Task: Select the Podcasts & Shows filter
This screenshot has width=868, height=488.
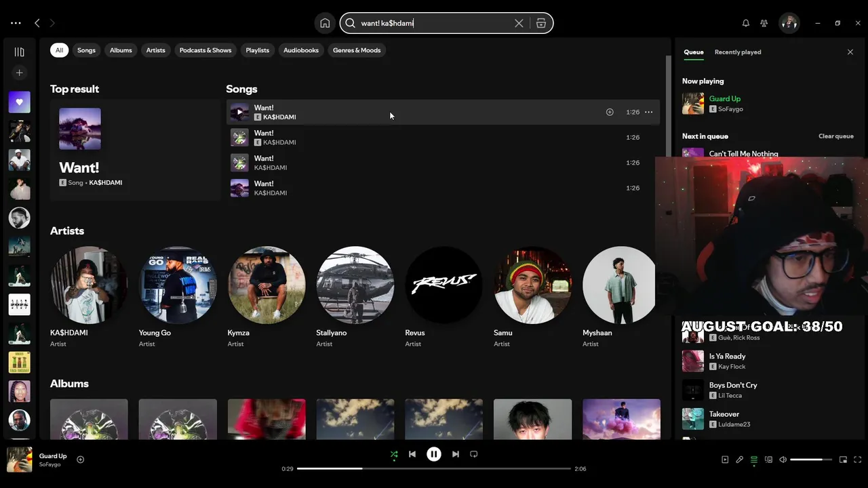Action: point(205,50)
